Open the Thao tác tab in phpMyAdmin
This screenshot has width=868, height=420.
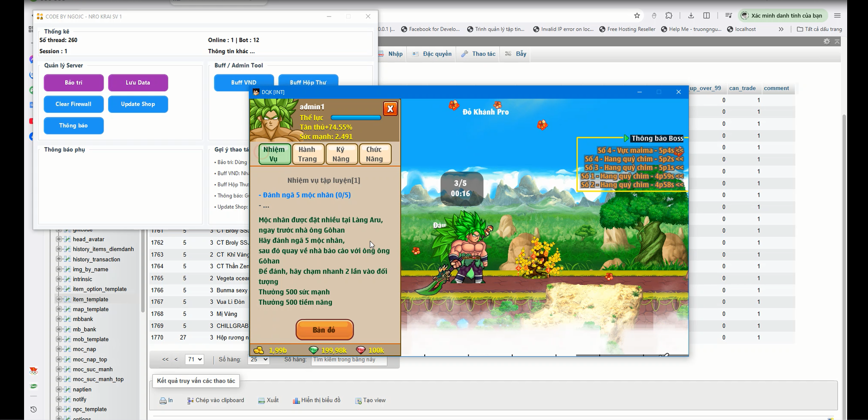point(478,54)
